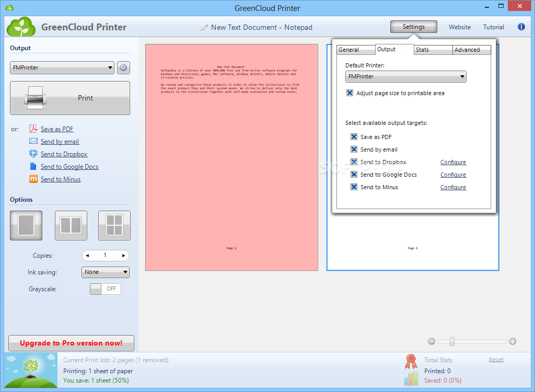Open the FMPrinter output dropdown

point(62,67)
